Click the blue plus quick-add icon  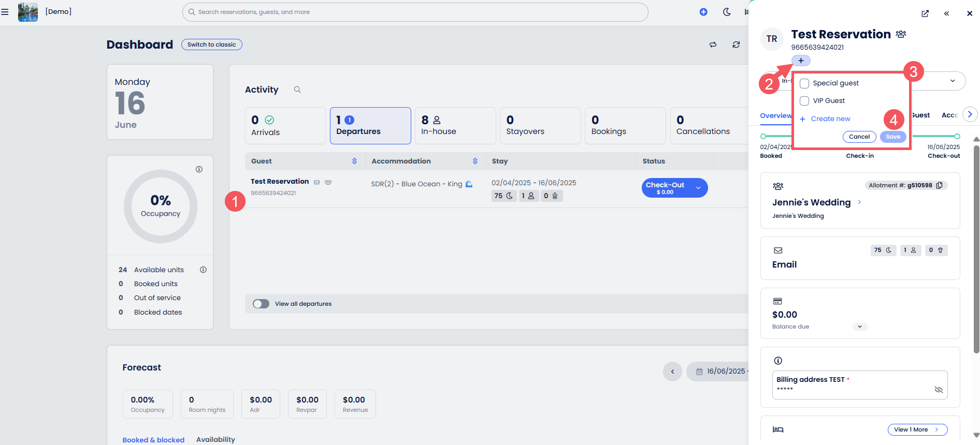point(703,12)
